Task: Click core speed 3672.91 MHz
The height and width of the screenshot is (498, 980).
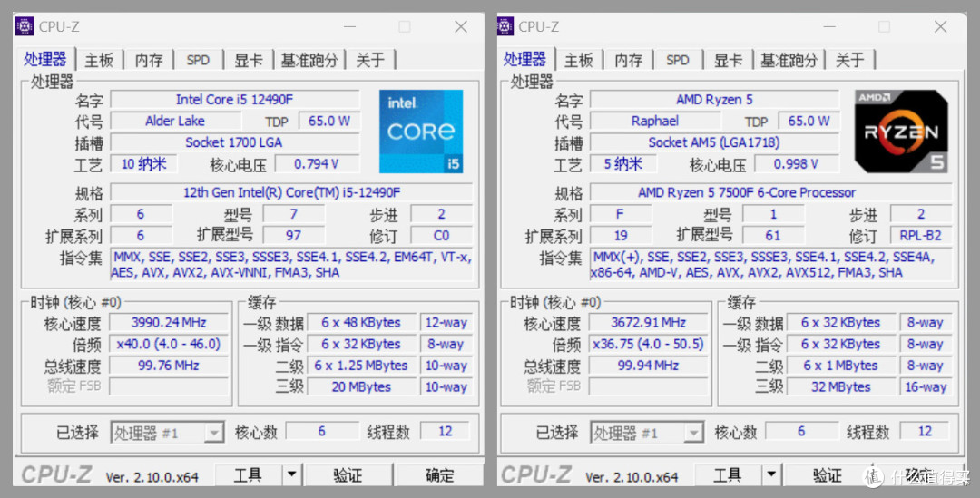Action: coord(648,322)
